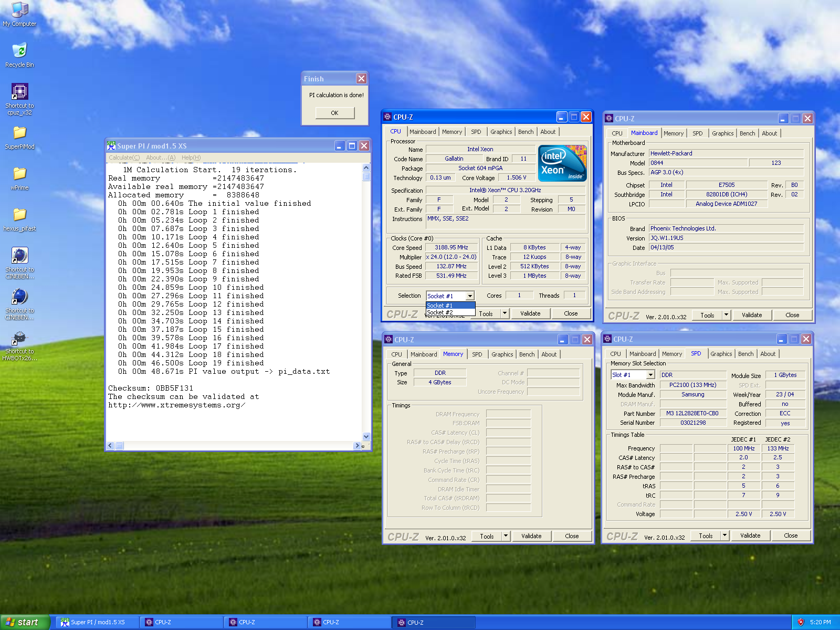Open Graphics tab in Mainboard window
Screen dimensions: 840x630
723,133
